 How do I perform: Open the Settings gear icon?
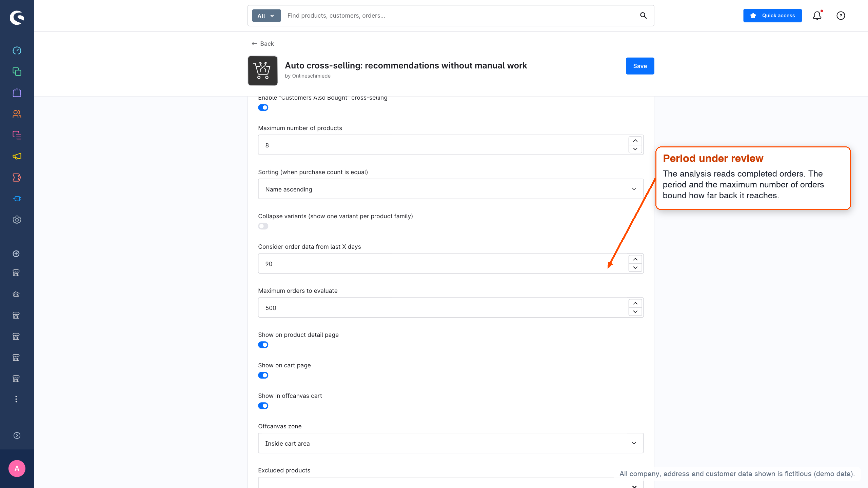pos(17,220)
